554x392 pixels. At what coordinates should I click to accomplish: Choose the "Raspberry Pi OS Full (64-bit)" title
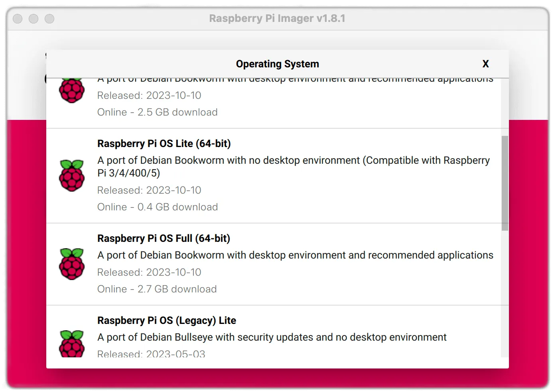point(164,238)
